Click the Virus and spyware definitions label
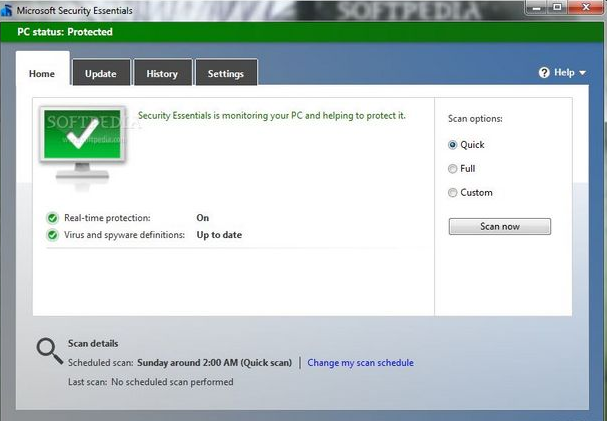This screenshot has height=421, width=607. tap(124, 235)
